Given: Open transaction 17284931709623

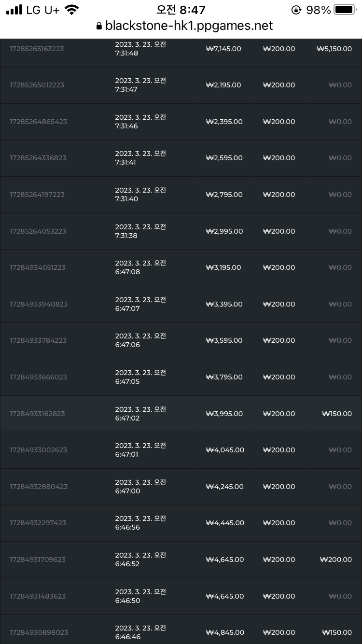Looking at the screenshot, I should tap(181, 560).
